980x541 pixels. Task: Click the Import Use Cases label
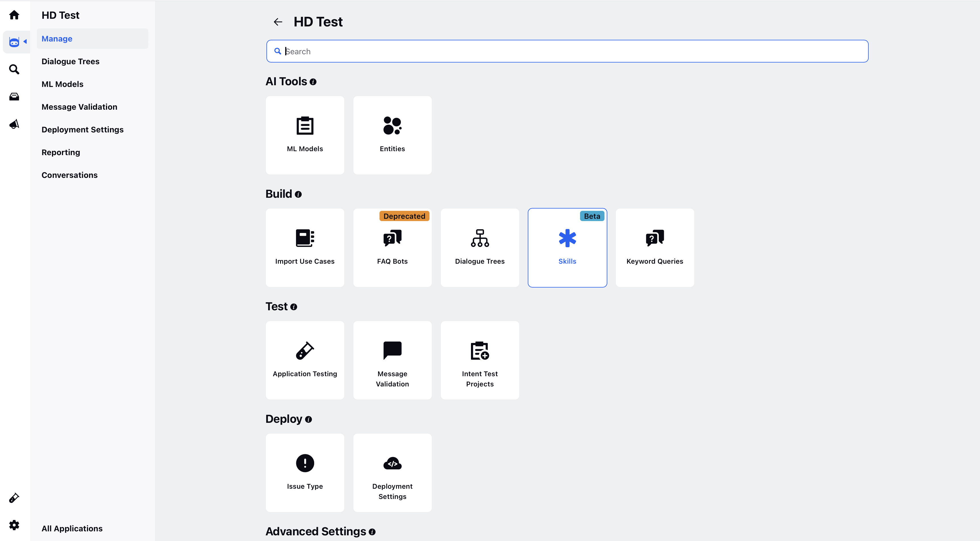click(305, 261)
